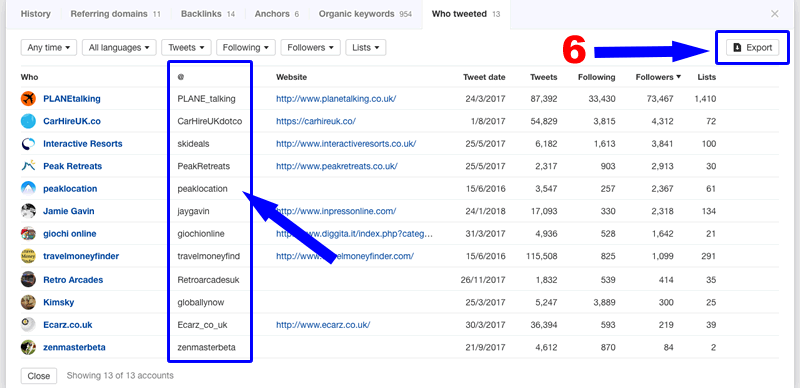The height and width of the screenshot is (388, 800).
Task: Switch to the Organic keywords tab
Action: coord(365,14)
